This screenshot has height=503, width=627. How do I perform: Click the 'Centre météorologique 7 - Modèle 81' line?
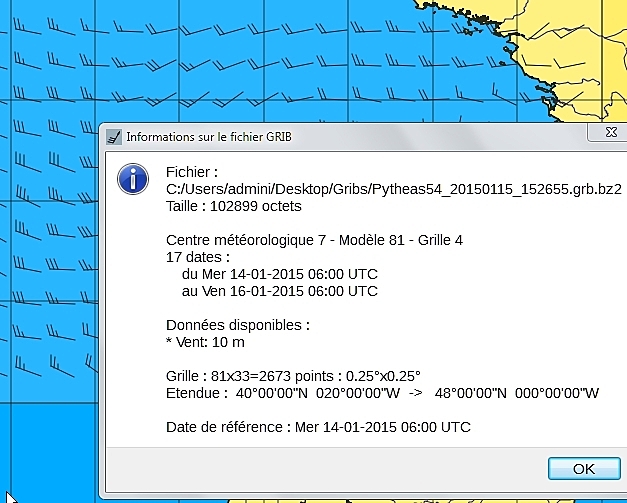point(314,240)
